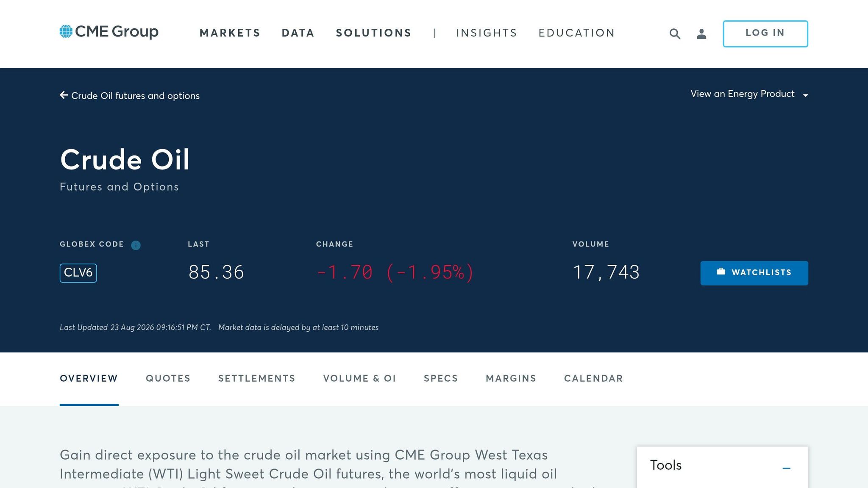Open the Margins tab

pos(511,379)
